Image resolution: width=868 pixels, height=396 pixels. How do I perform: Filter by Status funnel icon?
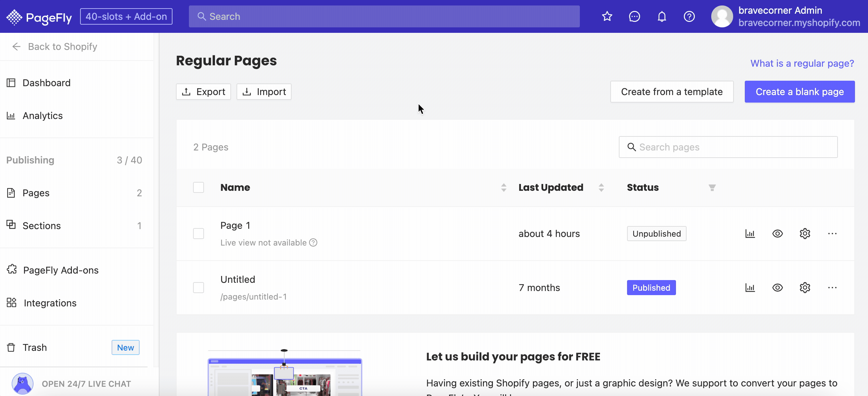tap(712, 187)
